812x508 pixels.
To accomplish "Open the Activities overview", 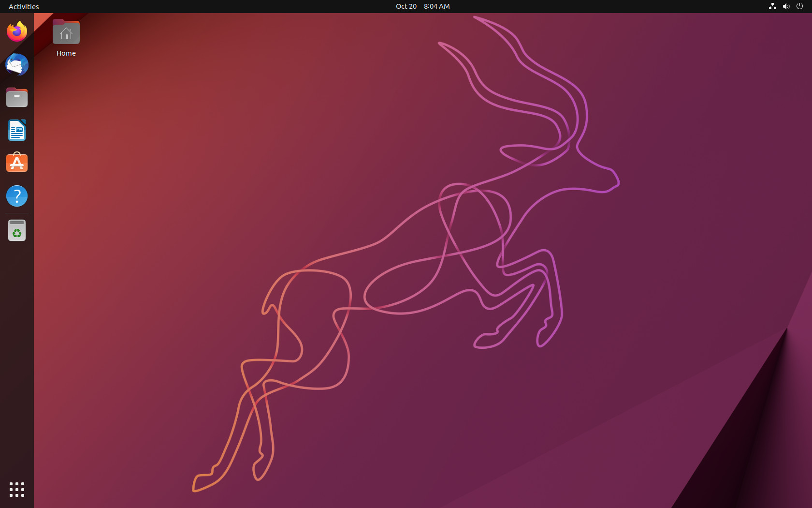I will 24,6.
